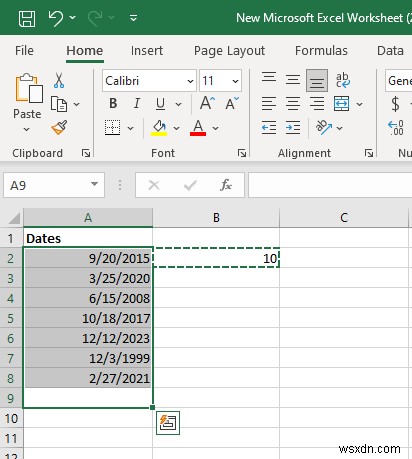
Task: Select all cells corner triangle
Action: [x=14, y=218]
